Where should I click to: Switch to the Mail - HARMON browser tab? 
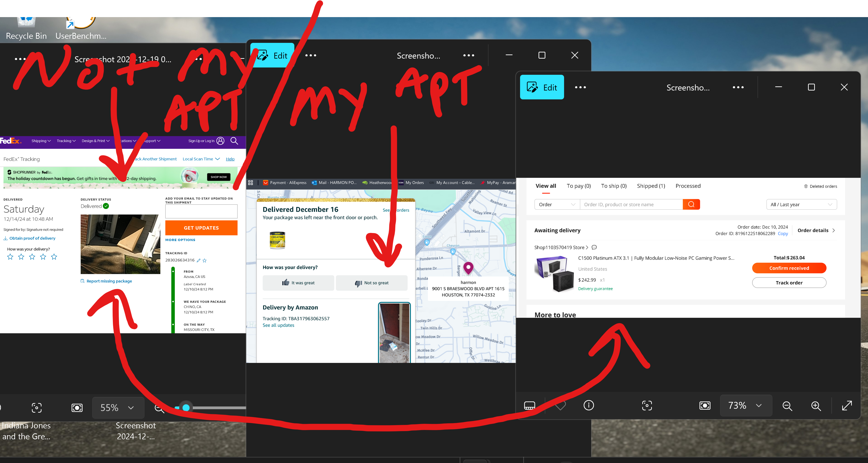(334, 183)
